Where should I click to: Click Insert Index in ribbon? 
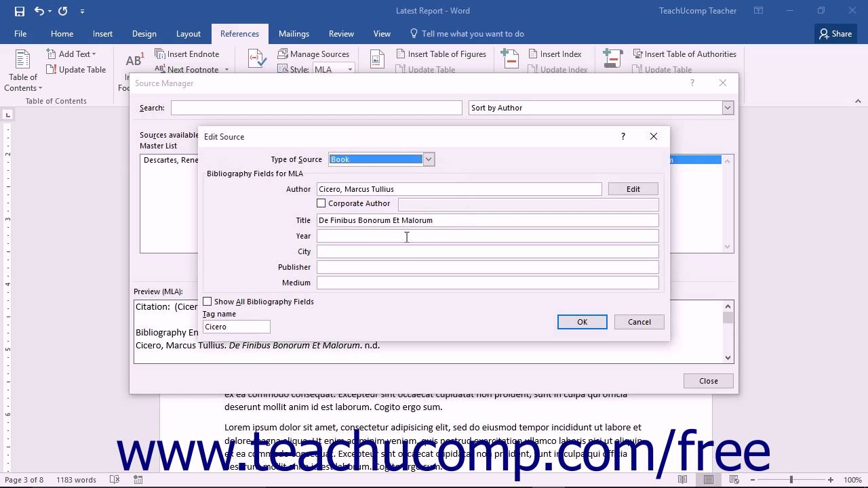pyautogui.click(x=554, y=54)
